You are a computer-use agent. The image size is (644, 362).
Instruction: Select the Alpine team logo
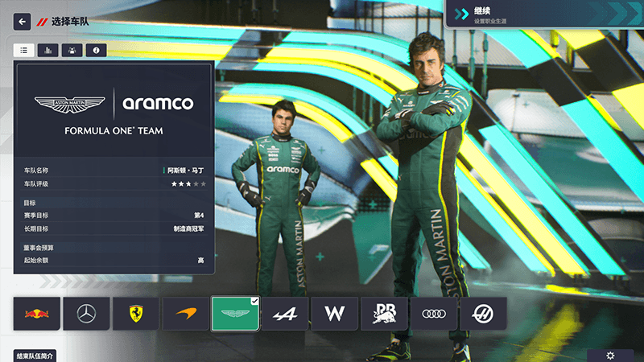click(285, 314)
